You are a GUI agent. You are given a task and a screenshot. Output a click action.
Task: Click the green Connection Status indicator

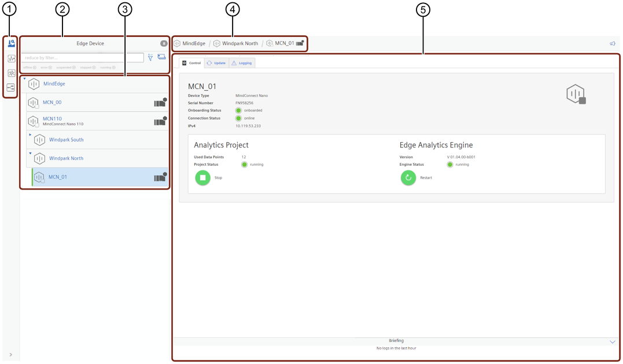coord(238,118)
